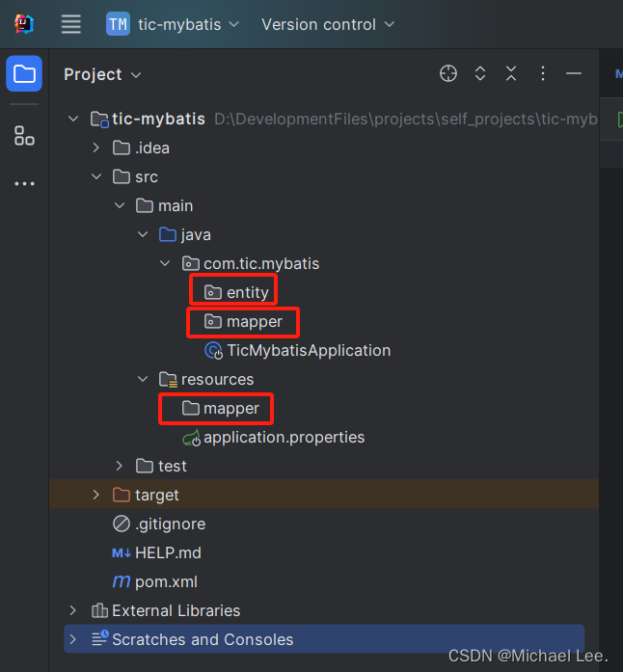Image resolution: width=623 pixels, height=672 pixels.
Task: Select the entity package
Action: 236,293
